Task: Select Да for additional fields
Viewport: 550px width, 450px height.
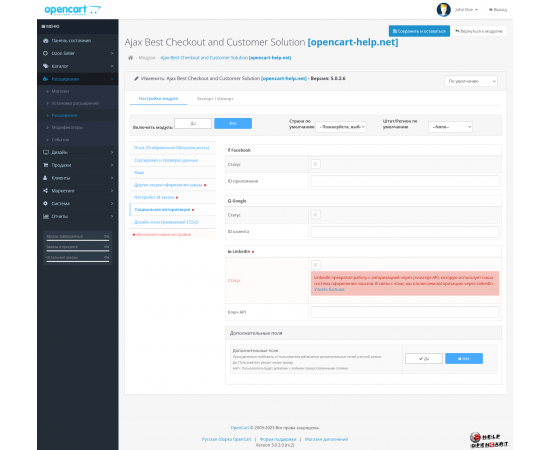Action: tap(424, 358)
